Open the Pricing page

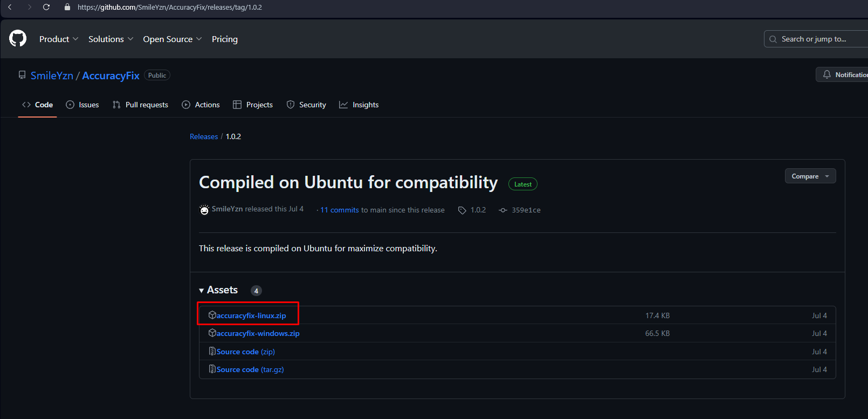pos(225,39)
